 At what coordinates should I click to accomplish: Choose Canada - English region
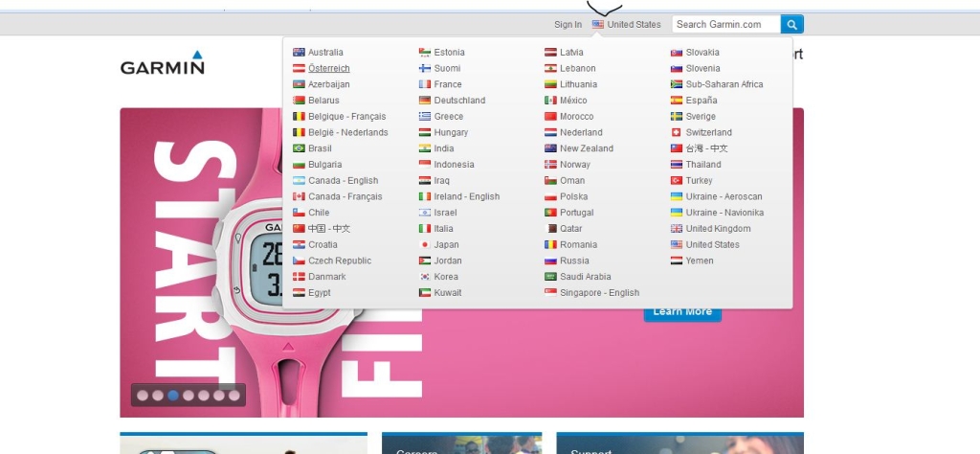tap(344, 181)
